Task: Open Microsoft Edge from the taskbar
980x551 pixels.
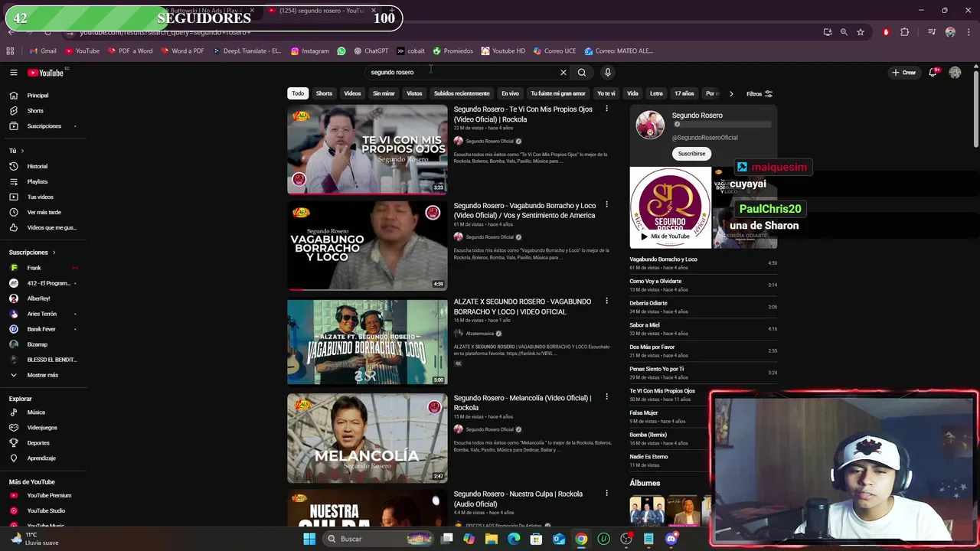Action: pos(514,539)
